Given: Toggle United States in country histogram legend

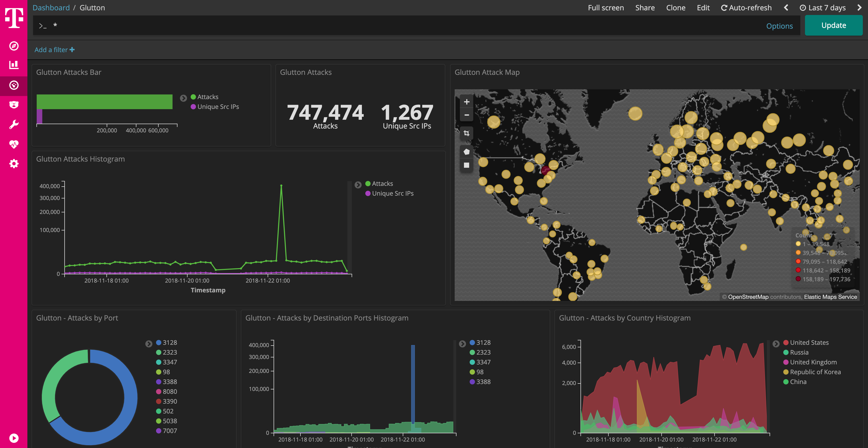Looking at the screenshot, I should (809, 342).
